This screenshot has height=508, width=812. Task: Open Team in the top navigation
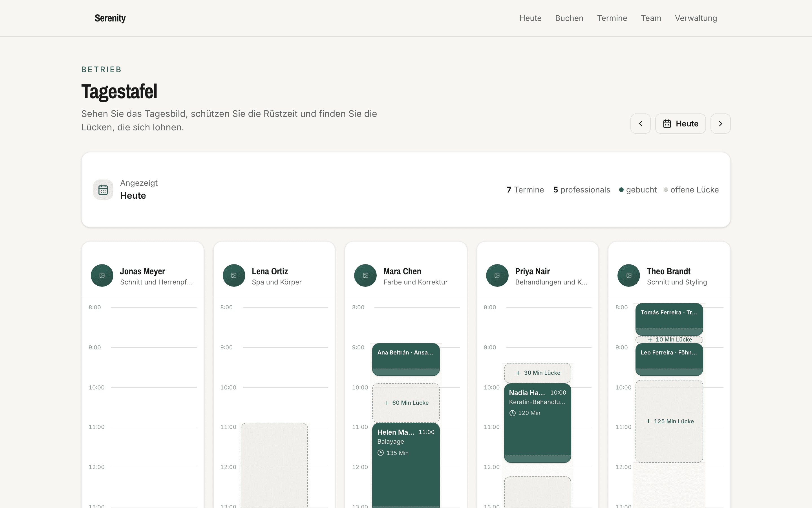coord(651,18)
